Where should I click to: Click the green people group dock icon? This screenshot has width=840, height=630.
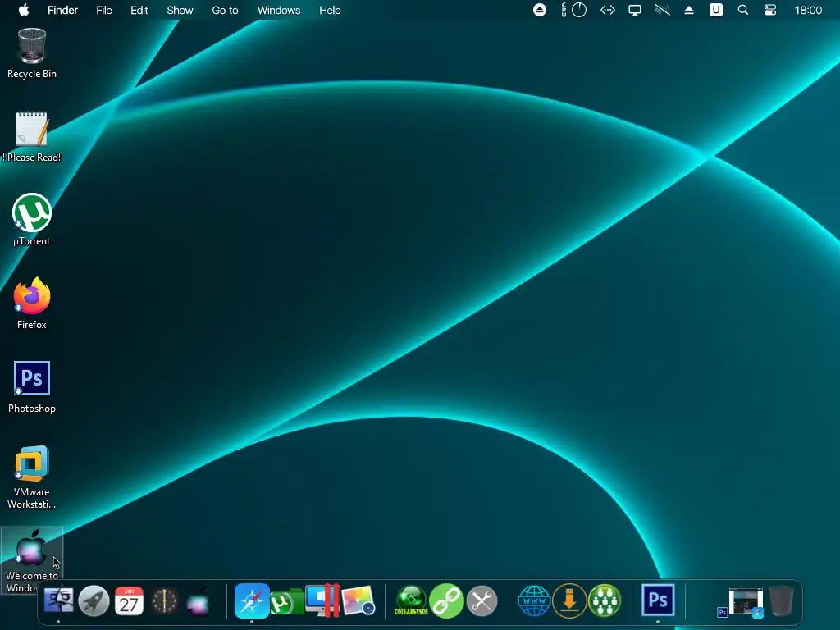tap(605, 600)
